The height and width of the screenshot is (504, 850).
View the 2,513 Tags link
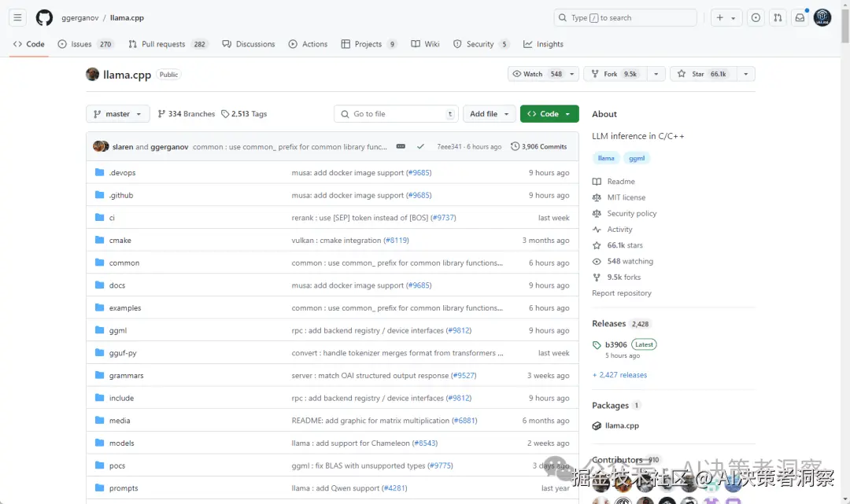coord(244,114)
